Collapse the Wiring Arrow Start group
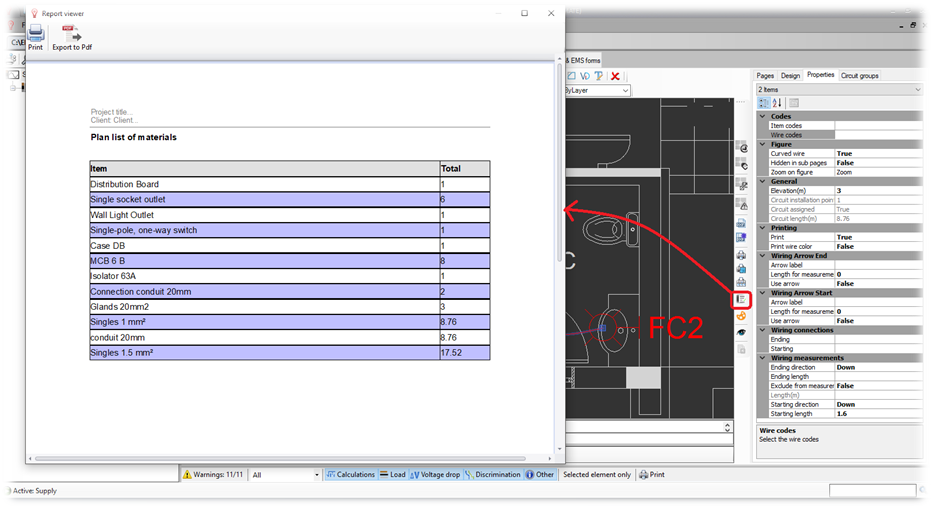The height and width of the screenshot is (508, 933). coord(763,293)
